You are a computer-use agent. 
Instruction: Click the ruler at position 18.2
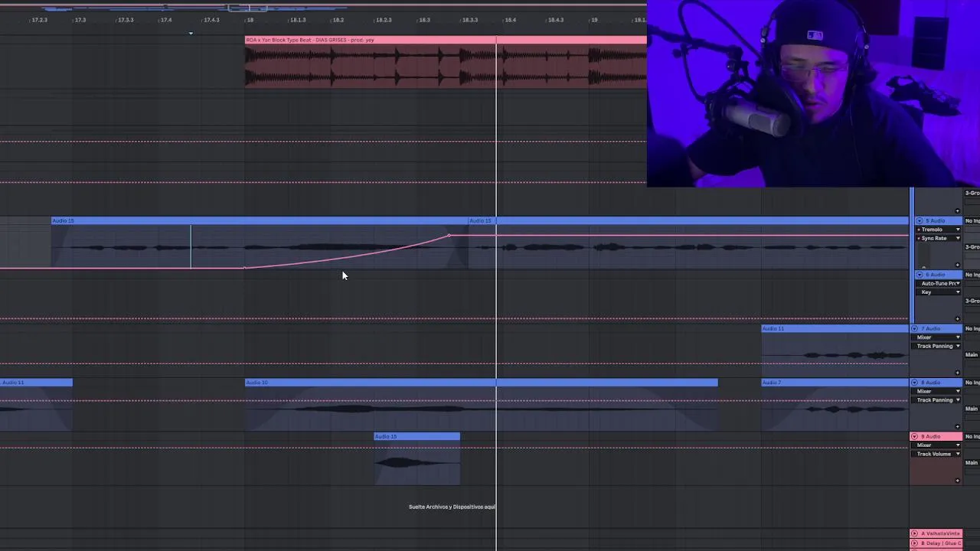[338, 20]
